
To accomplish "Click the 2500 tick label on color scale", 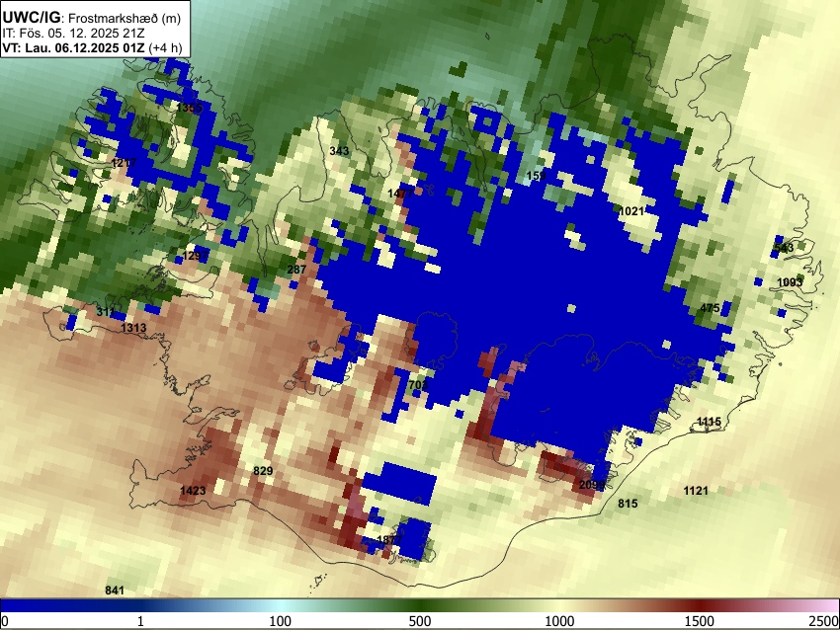I will (x=824, y=621).
